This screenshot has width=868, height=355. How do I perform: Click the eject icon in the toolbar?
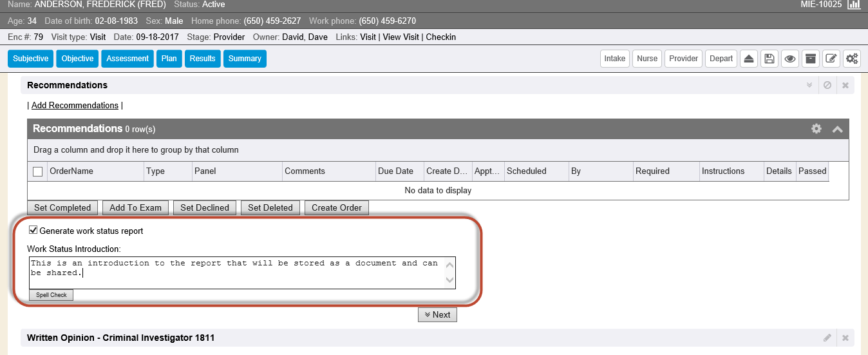[748, 59]
